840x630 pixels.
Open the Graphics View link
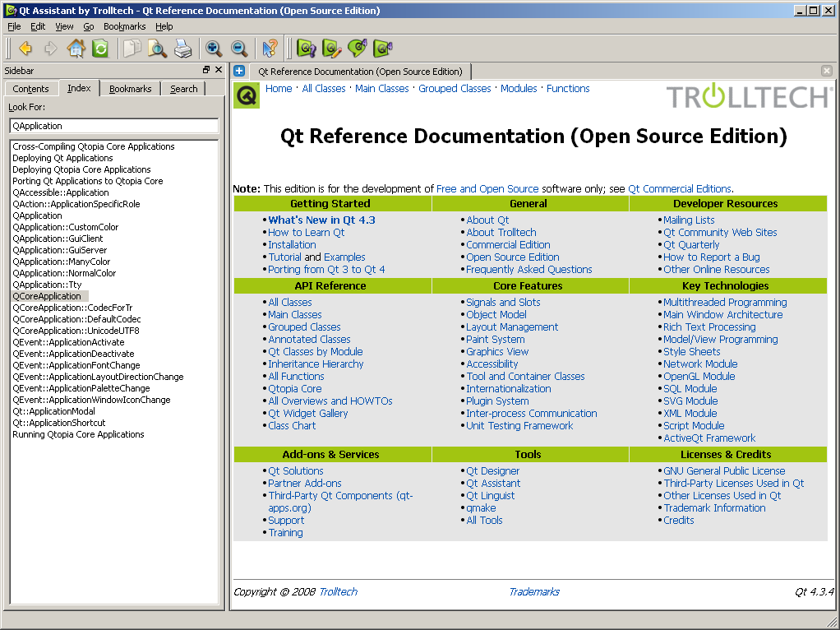pos(497,352)
